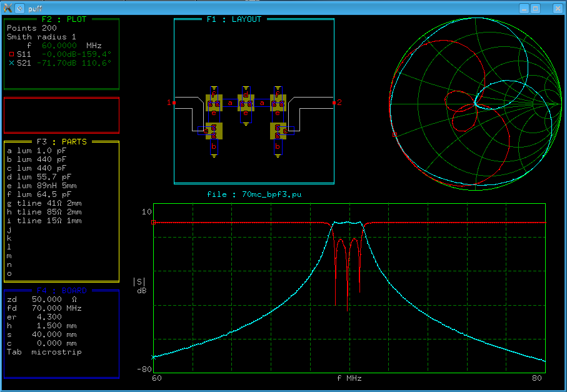Select part h tline 85Ω 2mm
This screenshot has width=567, height=392.
(44, 212)
